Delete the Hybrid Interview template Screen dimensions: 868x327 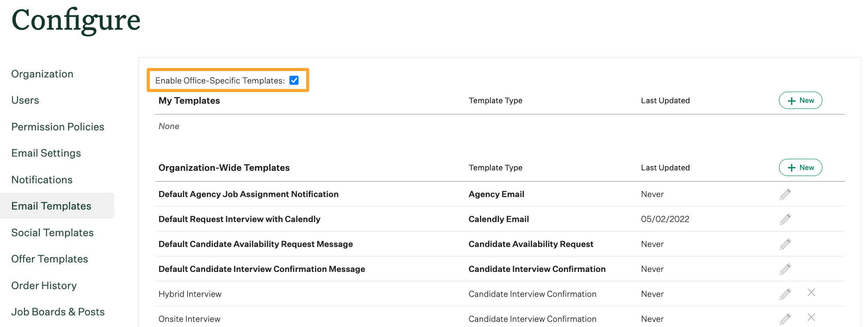pyautogui.click(x=811, y=293)
